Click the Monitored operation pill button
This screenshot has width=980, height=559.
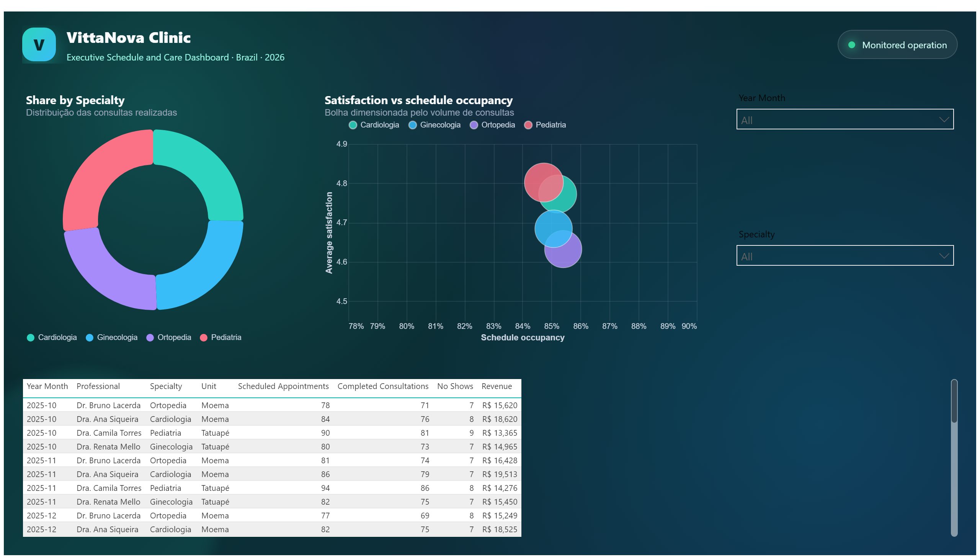pyautogui.click(x=897, y=44)
